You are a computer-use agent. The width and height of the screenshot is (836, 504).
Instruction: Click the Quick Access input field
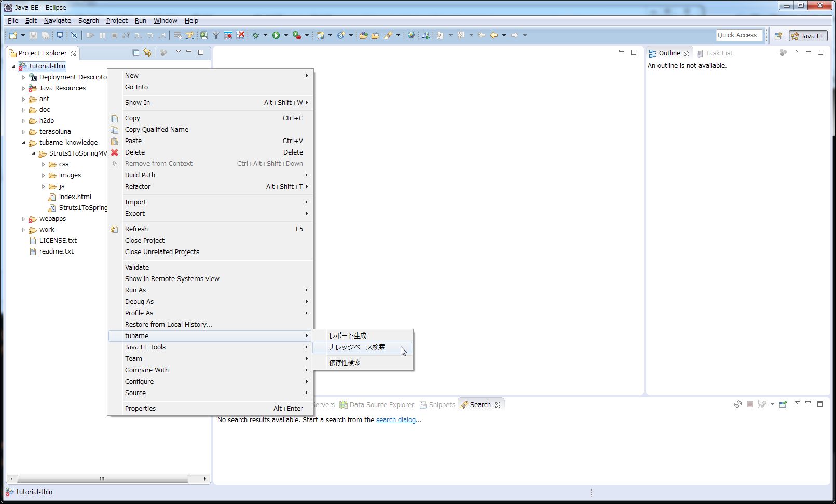[739, 35]
